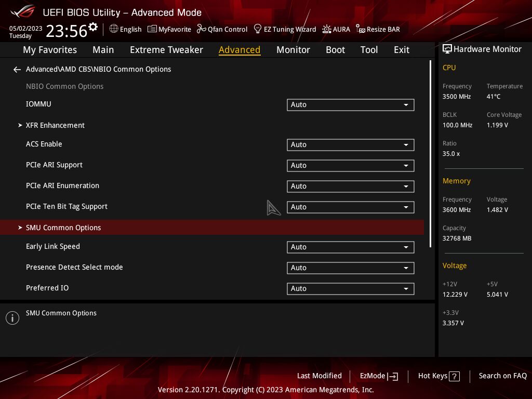This screenshot has height=399, width=532.
Task: Switch to the Exit tab
Action: [402, 50]
